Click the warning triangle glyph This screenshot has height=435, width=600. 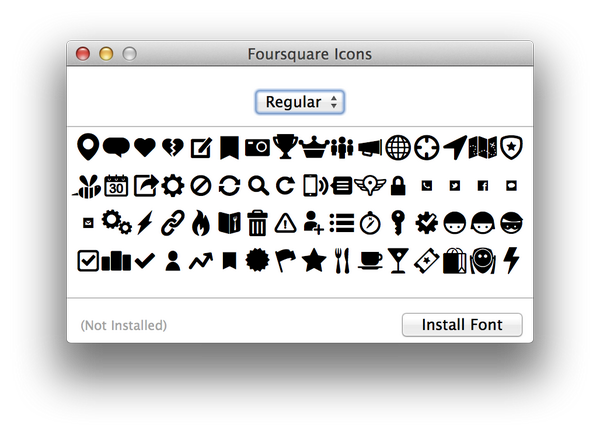[x=285, y=223]
